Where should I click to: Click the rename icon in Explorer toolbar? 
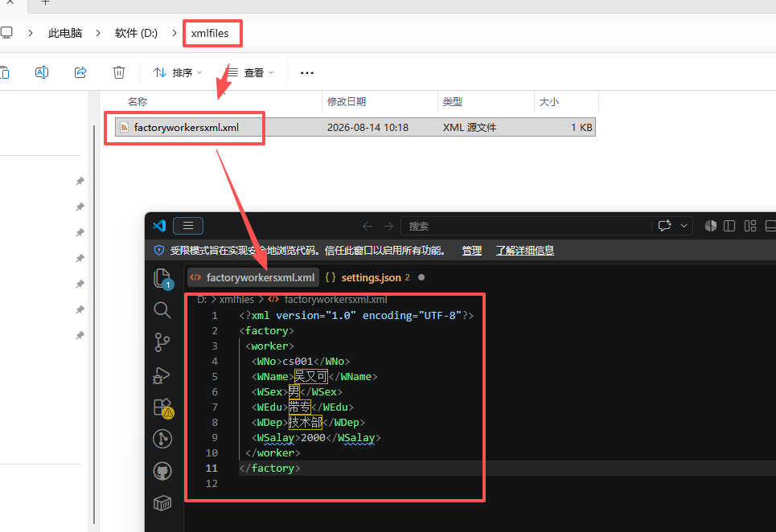tap(42, 72)
